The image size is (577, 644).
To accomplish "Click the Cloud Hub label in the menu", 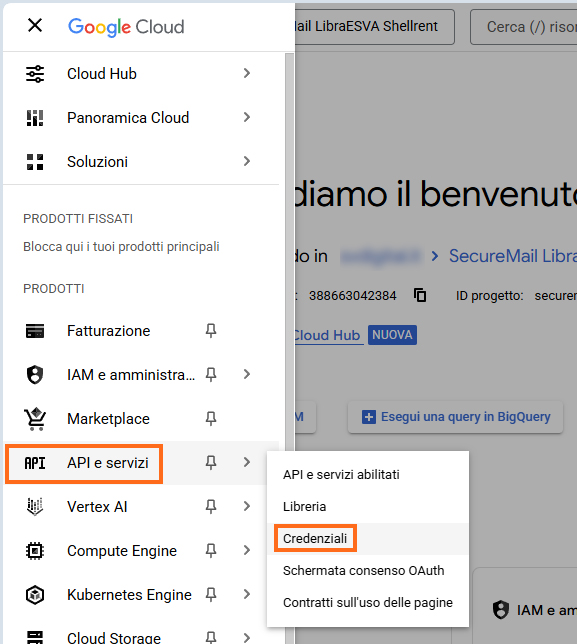I will pyautogui.click(x=102, y=74).
